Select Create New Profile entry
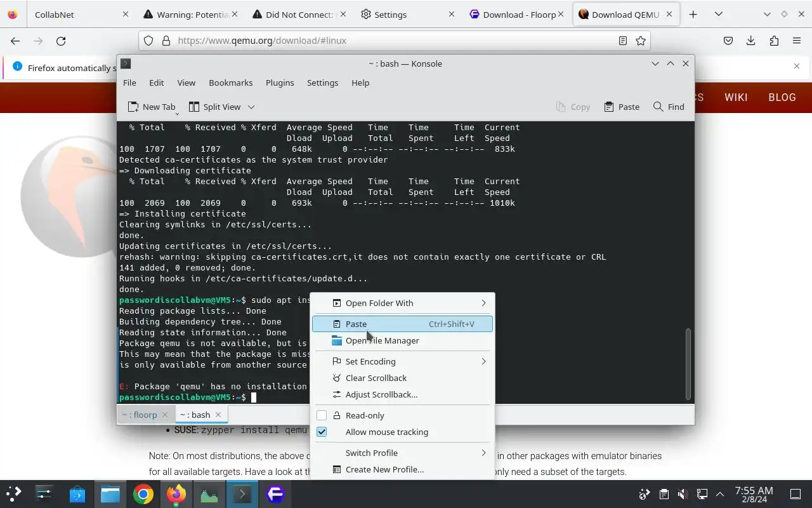This screenshot has height=508, width=812. point(402,469)
